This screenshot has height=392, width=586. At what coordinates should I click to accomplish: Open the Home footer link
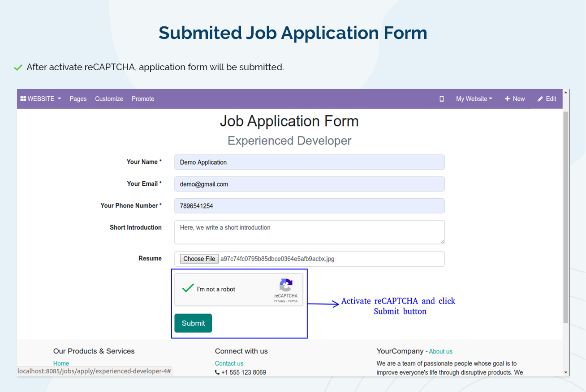click(61, 363)
